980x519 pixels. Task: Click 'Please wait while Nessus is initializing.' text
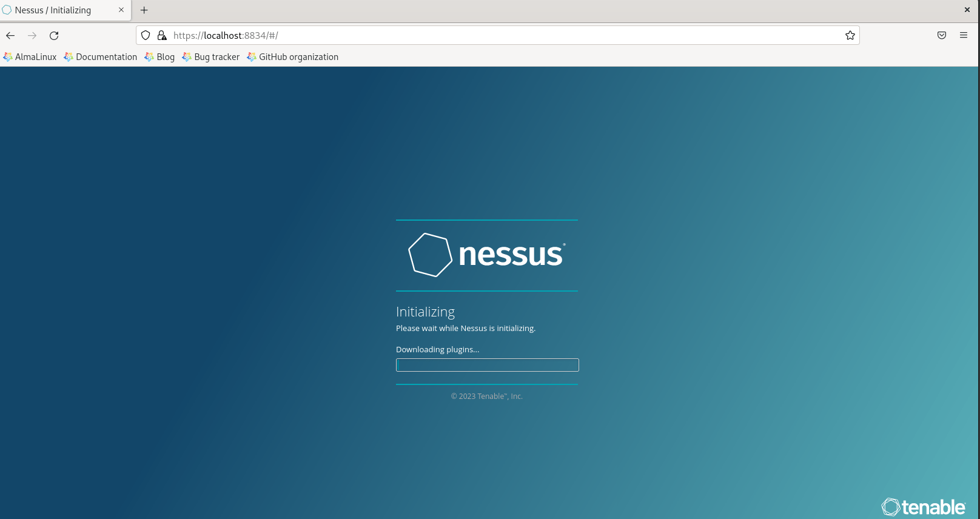tap(466, 329)
